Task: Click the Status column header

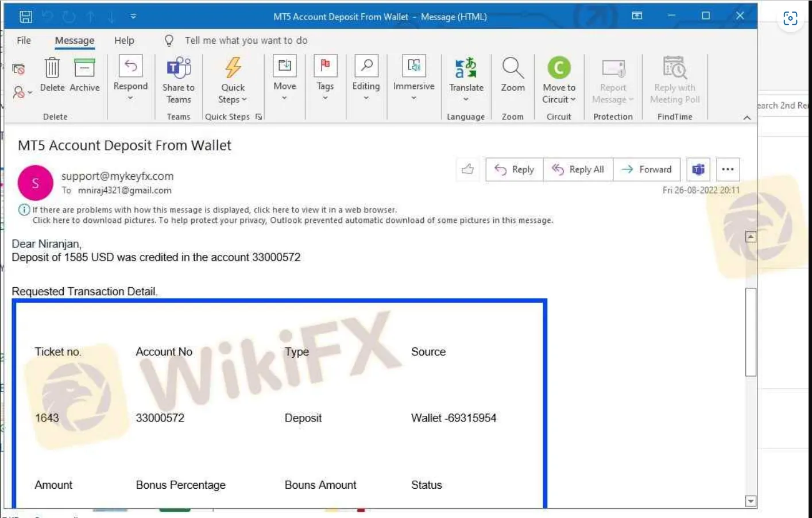Action: click(x=427, y=485)
